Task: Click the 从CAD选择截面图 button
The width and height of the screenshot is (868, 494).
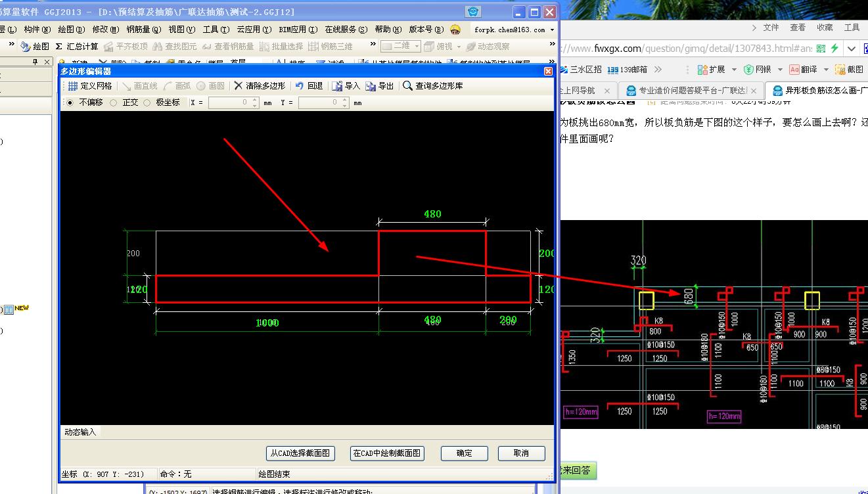Action: coord(300,453)
